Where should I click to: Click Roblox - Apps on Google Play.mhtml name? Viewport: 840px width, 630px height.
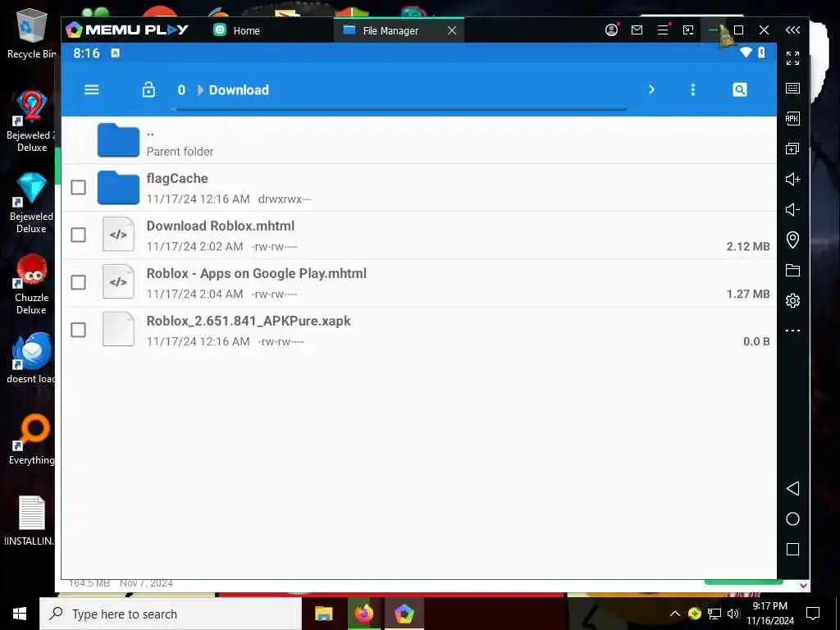257,274
